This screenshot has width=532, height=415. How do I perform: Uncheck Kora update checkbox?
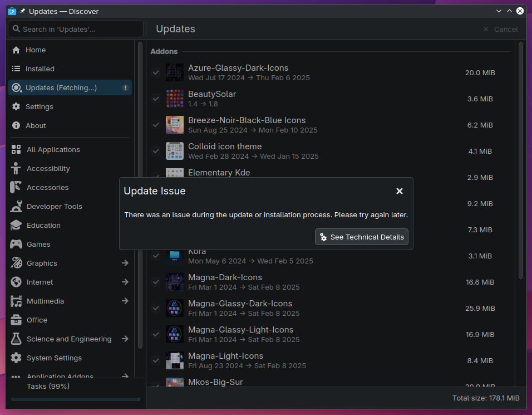156,256
